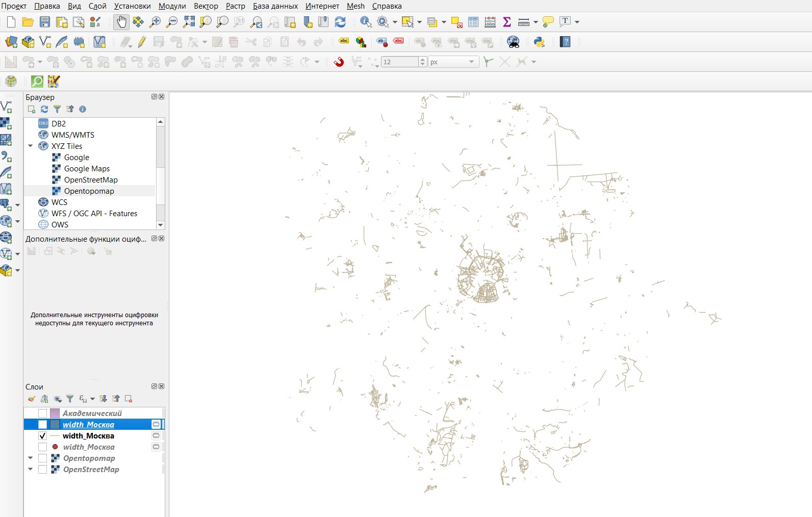Click the green magnifier plugin icon
Viewport: 812px width, 517px height.
pyautogui.click(x=37, y=81)
